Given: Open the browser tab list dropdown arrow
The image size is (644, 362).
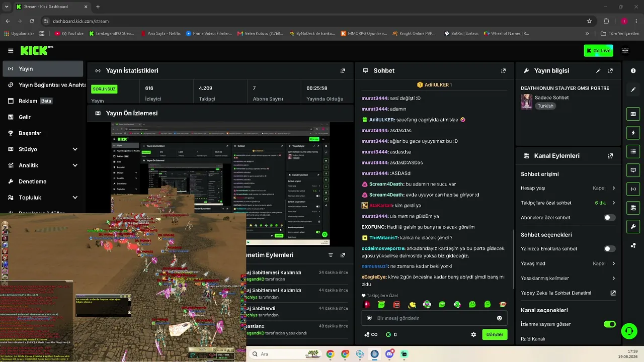Looking at the screenshot, I should click(x=7, y=7).
